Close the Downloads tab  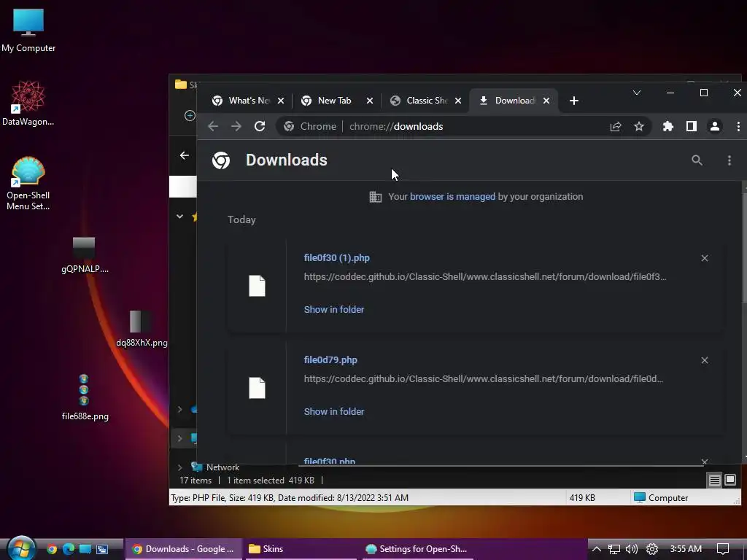(x=546, y=101)
